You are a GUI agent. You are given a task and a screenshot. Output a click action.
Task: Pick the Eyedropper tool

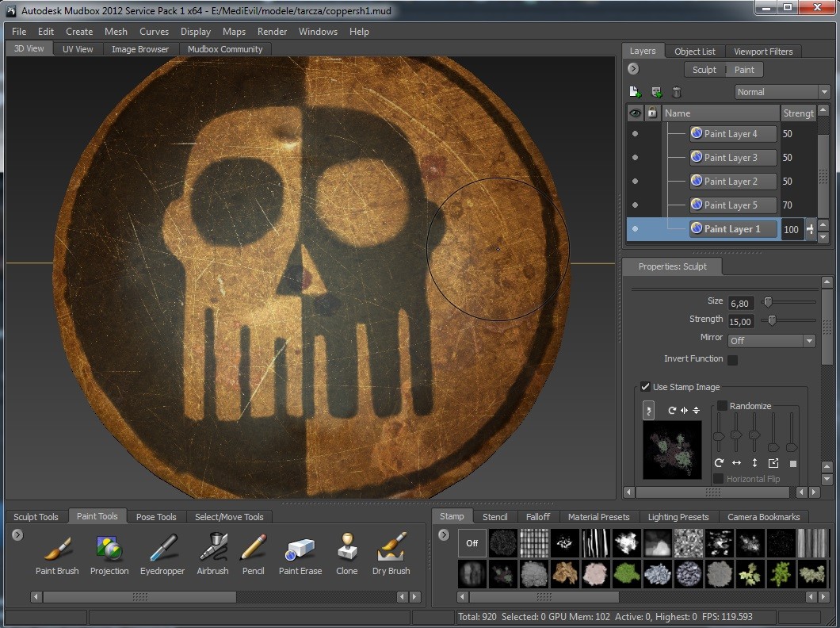(x=162, y=554)
